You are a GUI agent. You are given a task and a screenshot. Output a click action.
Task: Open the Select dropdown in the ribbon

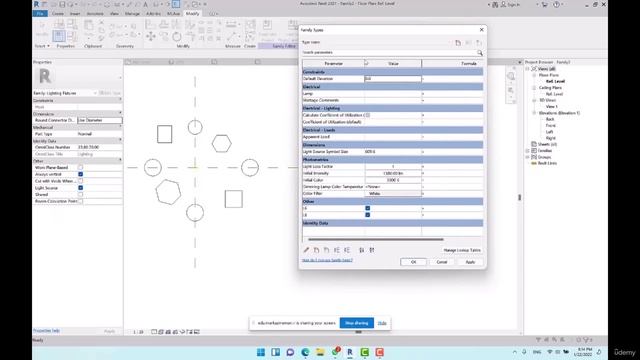(42, 46)
